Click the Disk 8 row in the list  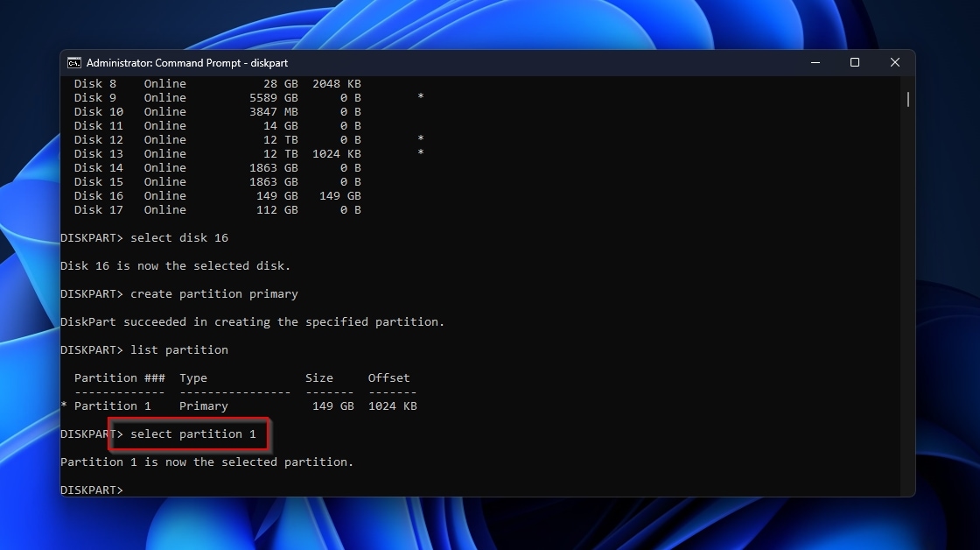(x=217, y=84)
